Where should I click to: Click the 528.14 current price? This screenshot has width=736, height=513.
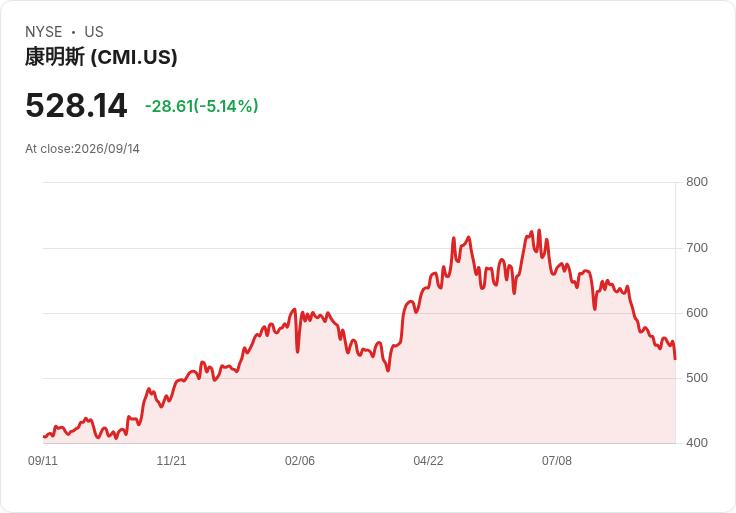[76, 106]
